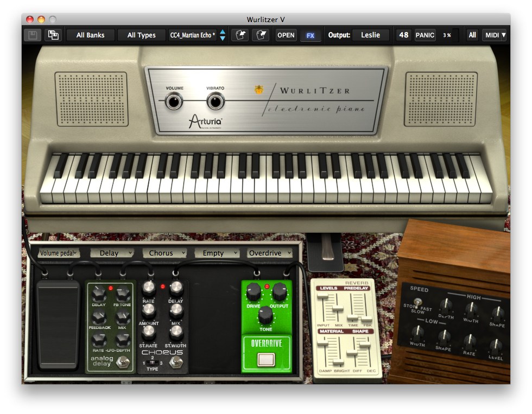Click the Save preset floppy icon
This screenshot has height=414, width=532.
[33, 35]
